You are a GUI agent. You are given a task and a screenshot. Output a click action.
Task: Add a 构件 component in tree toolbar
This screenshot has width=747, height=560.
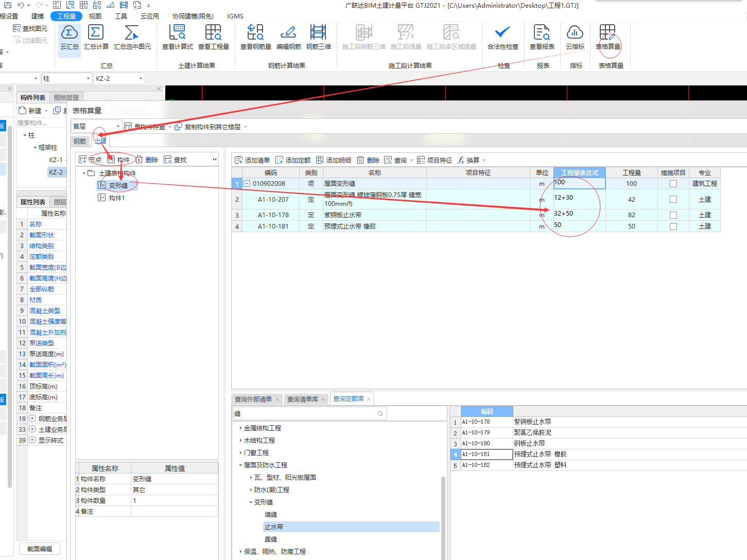(x=118, y=160)
